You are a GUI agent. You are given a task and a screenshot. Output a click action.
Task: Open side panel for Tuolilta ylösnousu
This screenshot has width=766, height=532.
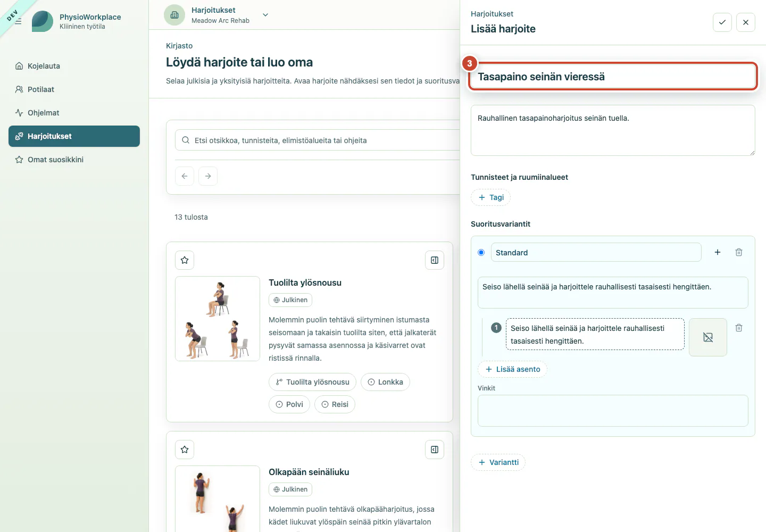click(x=435, y=260)
